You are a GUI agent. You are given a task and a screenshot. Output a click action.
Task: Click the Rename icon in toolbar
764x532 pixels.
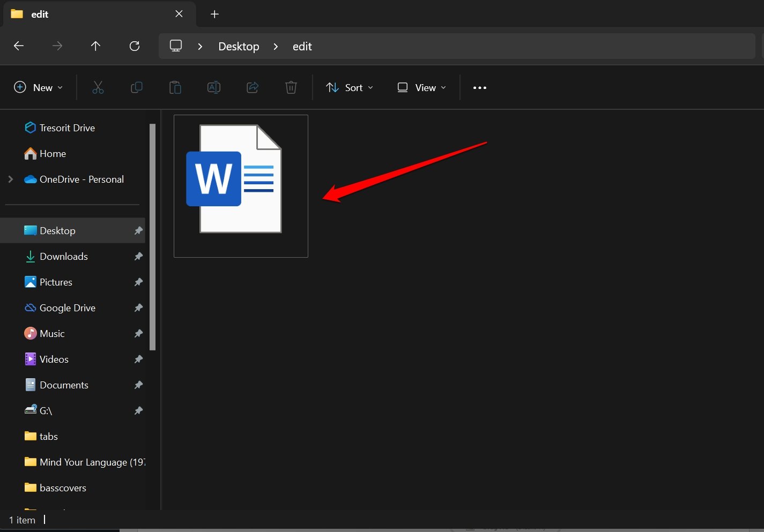click(214, 87)
